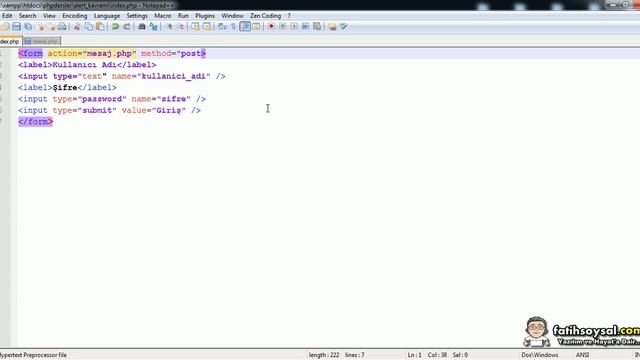Open the Replace toolbar icon

(x=153, y=27)
